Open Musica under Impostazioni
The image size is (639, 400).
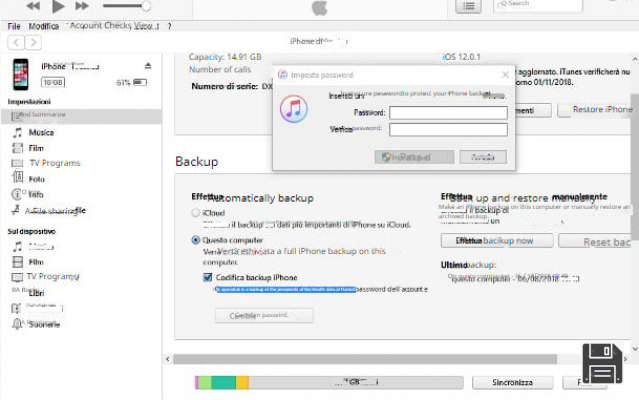point(41,132)
